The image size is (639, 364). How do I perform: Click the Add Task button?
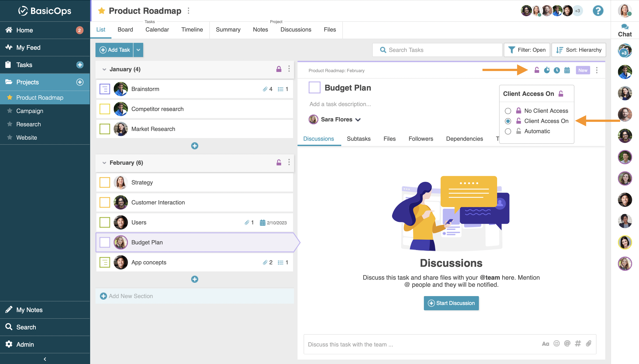[114, 50]
